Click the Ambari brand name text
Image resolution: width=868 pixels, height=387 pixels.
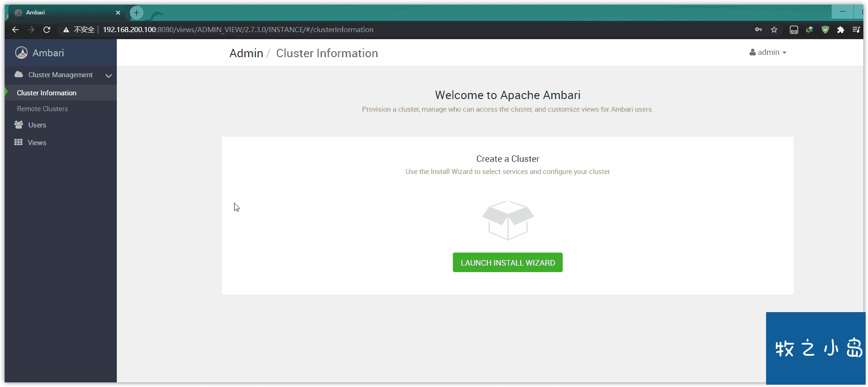[48, 53]
